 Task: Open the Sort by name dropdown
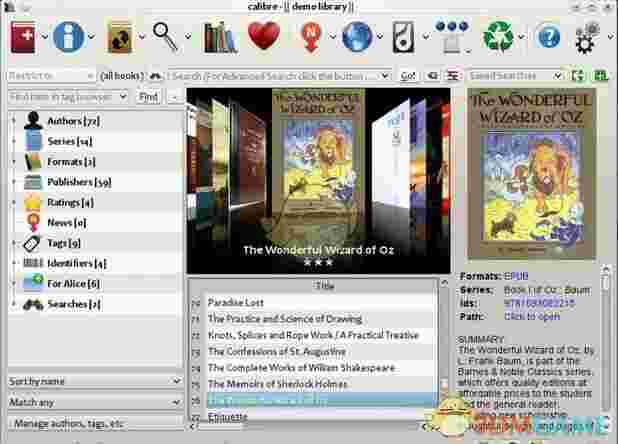95,381
